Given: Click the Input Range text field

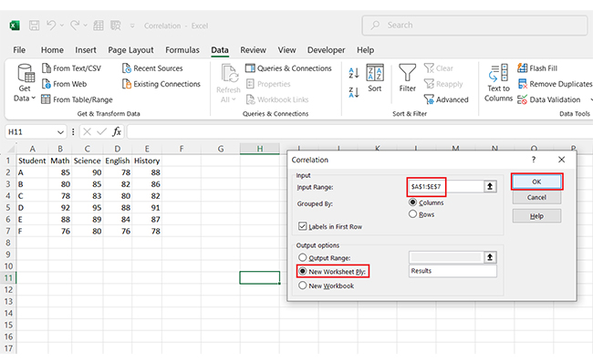Looking at the screenshot, I should (446, 186).
